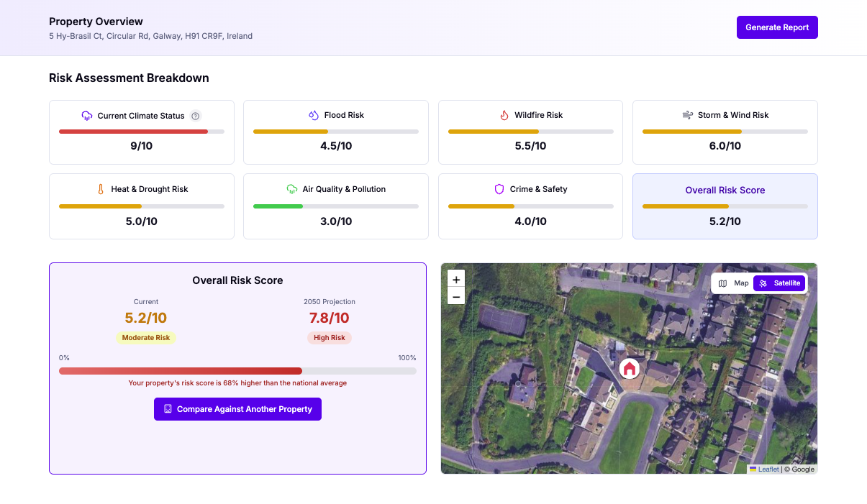
Task: Click the water droplet icon on Flood Risk card
Action: pos(312,115)
